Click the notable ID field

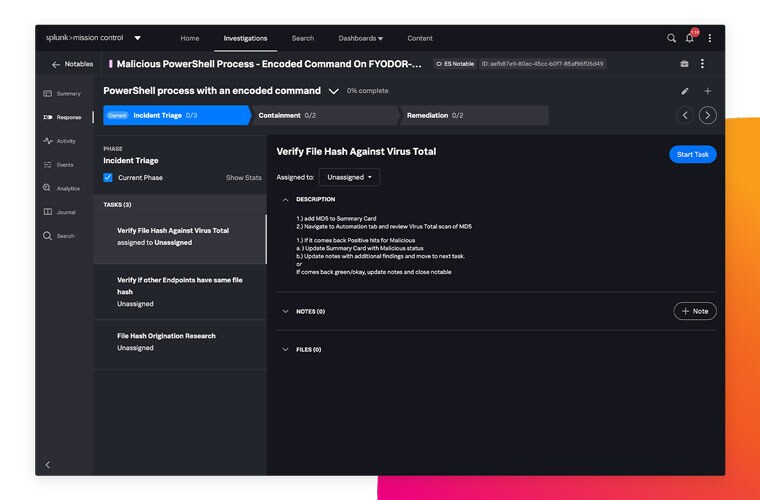point(542,64)
